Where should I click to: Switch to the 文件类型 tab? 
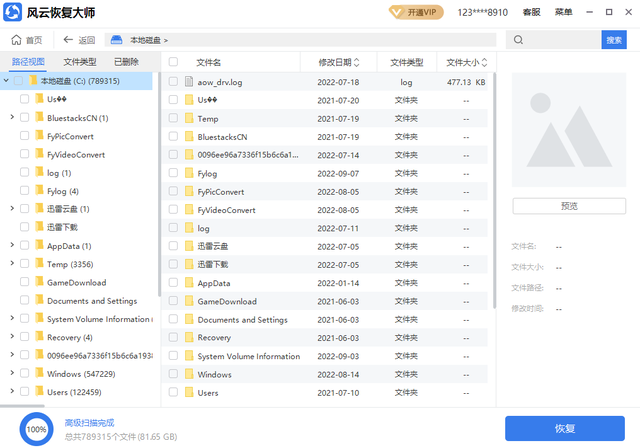(80, 62)
